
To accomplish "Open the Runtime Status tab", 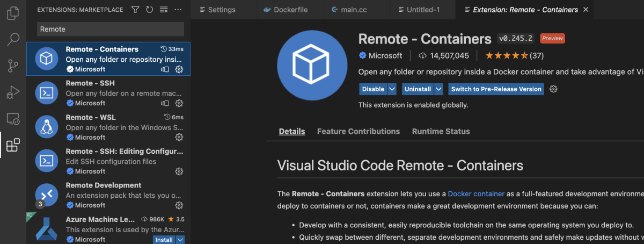I will tap(441, 131).
